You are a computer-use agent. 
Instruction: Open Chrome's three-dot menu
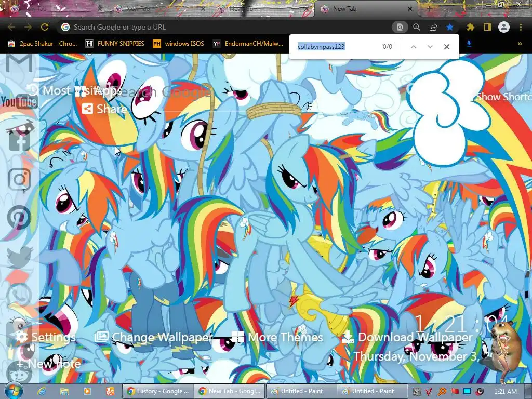coord(521,27)
